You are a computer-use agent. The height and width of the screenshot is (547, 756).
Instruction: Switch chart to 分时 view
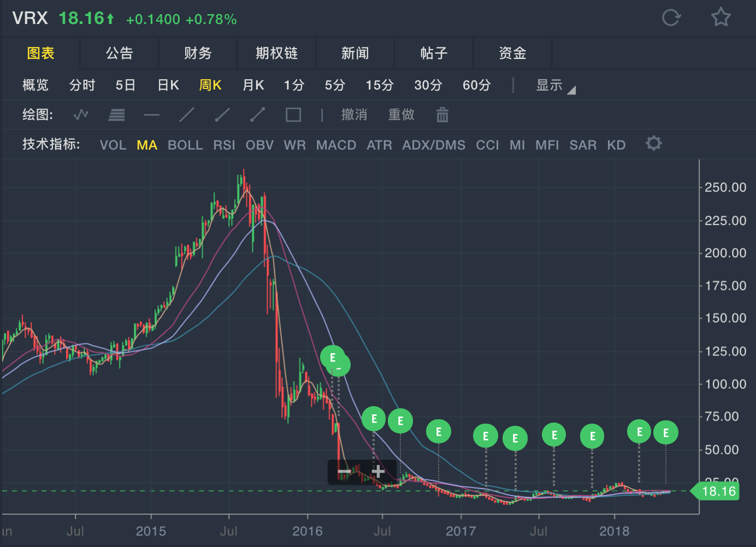pos(82,85)
